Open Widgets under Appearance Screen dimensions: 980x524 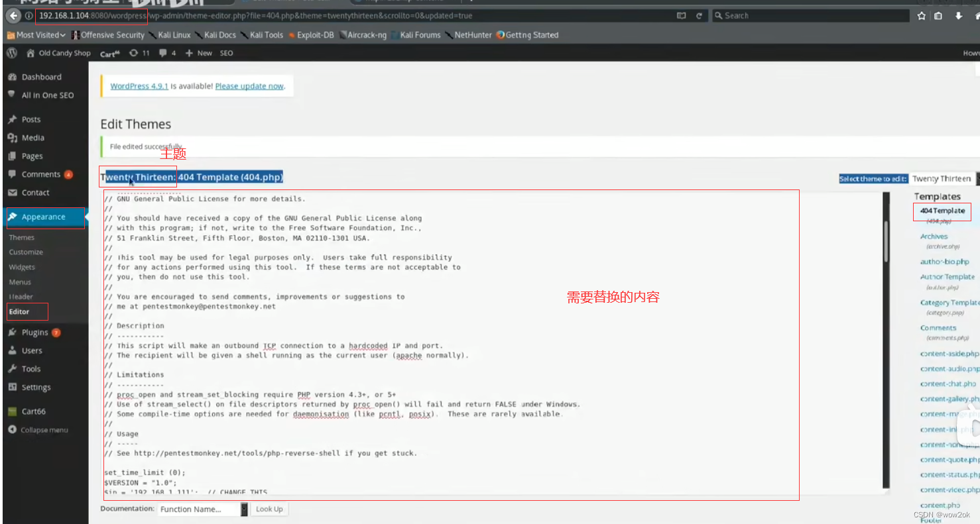(22, 267)
